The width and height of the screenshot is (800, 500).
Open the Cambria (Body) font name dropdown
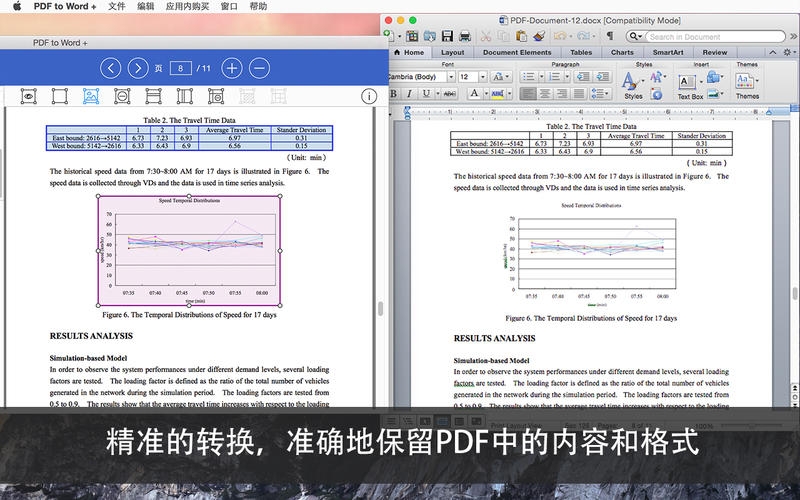[451, 77]
